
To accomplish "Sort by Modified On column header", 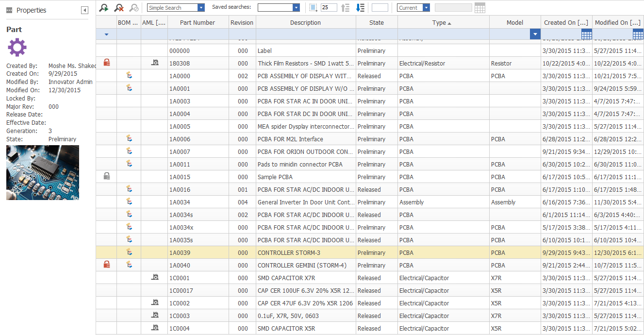I will [x=618, y=22].
